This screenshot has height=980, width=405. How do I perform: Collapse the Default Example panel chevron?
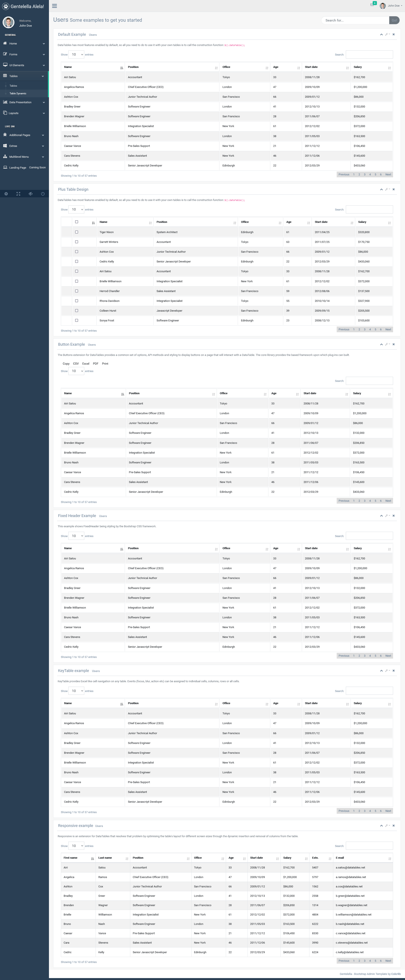(381, 35)
